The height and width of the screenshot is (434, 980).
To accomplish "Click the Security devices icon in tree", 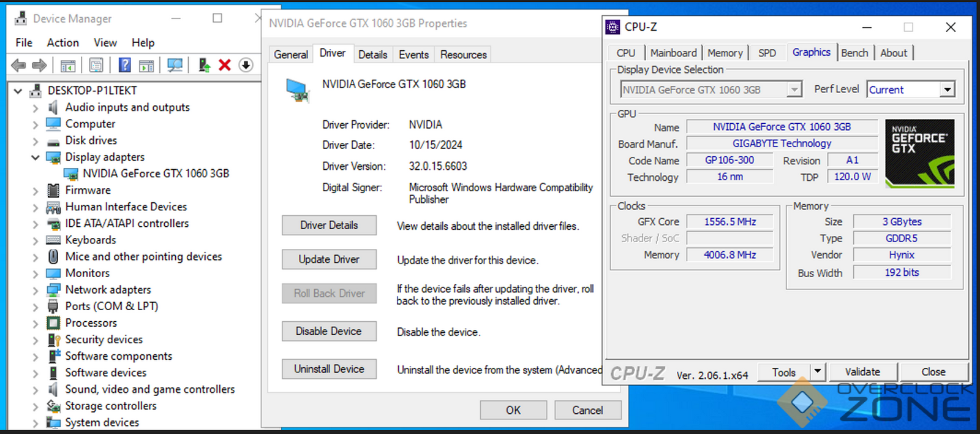I will [54, 339].
